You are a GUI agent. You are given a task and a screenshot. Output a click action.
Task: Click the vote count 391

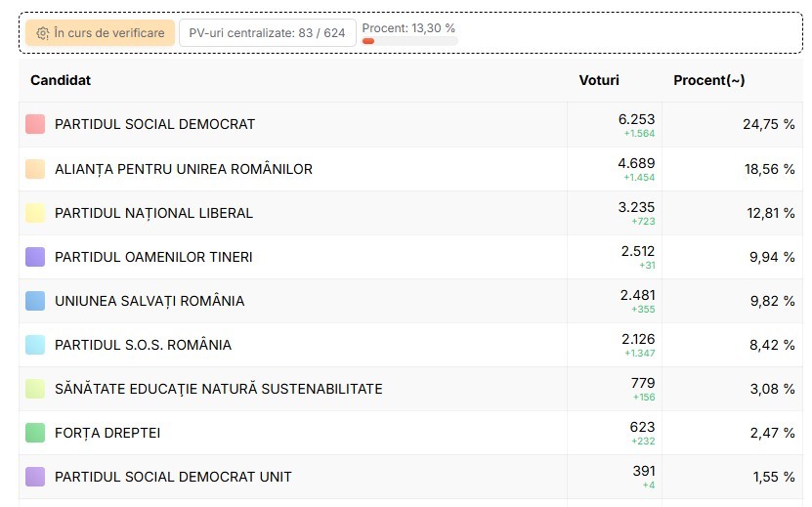[644, 472]
